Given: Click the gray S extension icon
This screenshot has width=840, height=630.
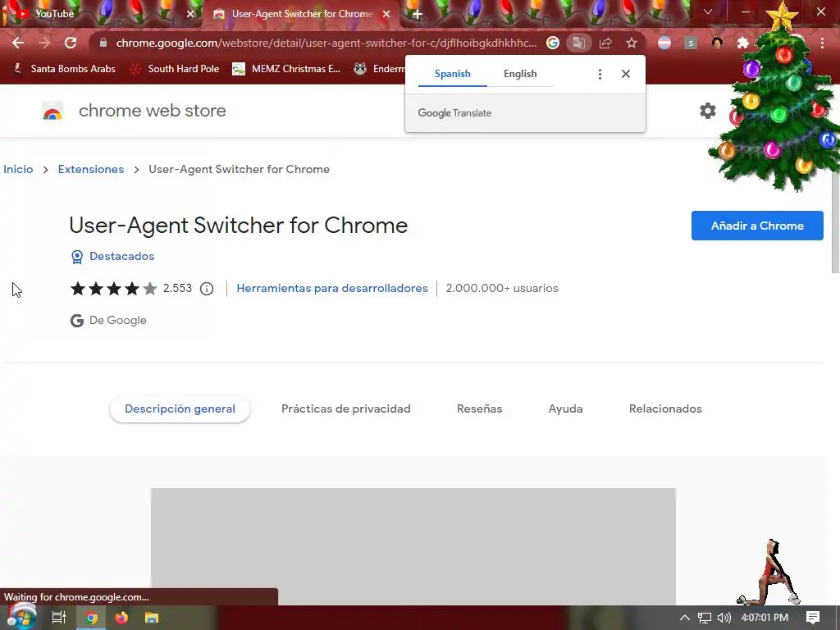Looking at the screenshot, I should tap(691, 43).
